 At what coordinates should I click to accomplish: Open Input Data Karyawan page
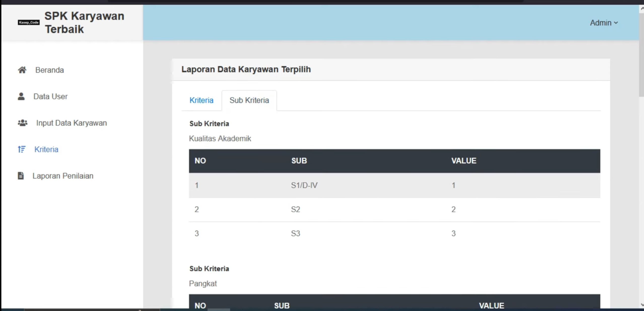[x=72, y=123]
